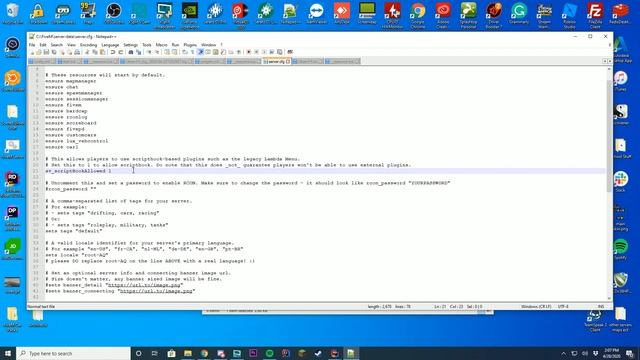Open the Windows Start menu

click(x=8, y=353)
